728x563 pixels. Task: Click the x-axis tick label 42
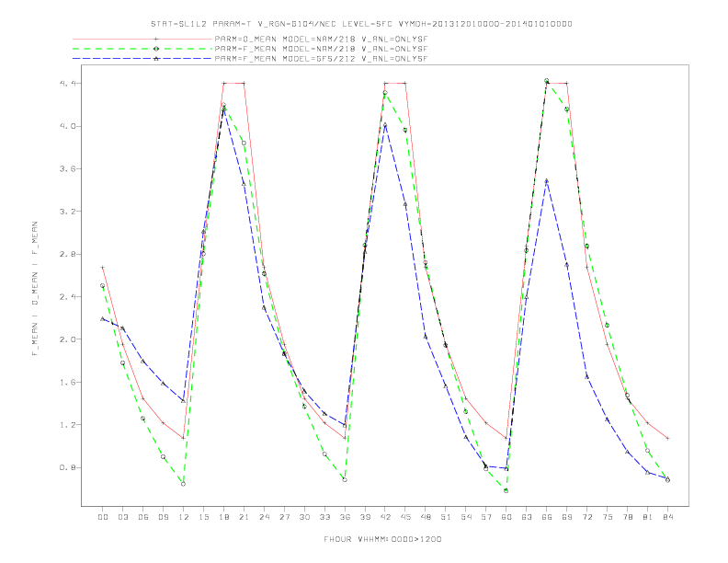click(x=385, y=517)
